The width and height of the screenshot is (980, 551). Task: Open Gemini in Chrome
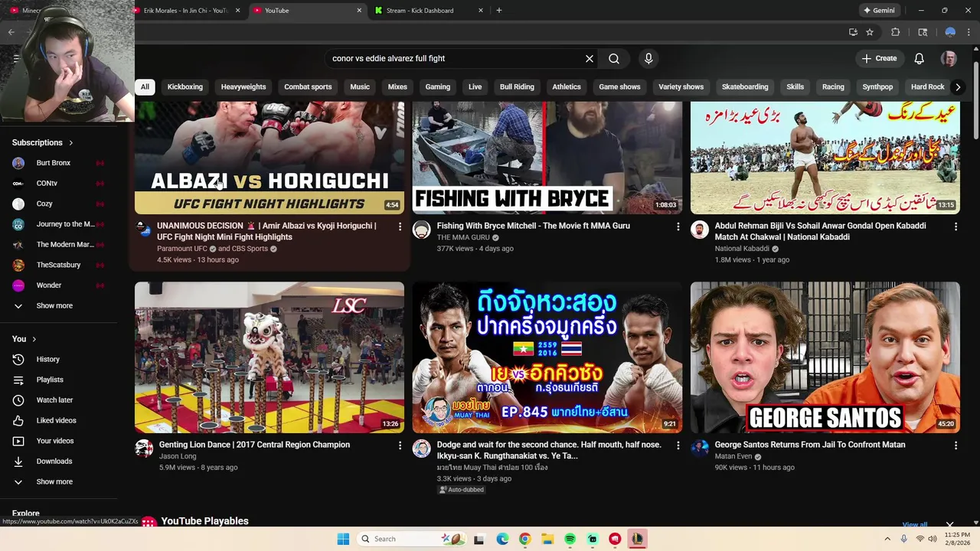click(x=879, y=11)
